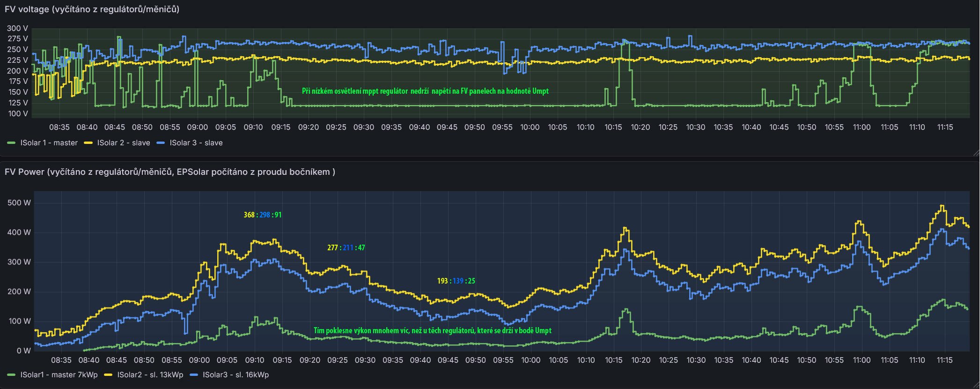
Task: Click green color swatch for ISolar 1 - master
Action: [12, 143]
